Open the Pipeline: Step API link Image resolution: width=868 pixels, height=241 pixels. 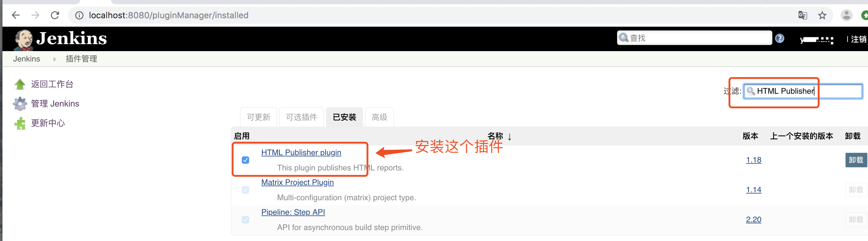click(293, 212)
